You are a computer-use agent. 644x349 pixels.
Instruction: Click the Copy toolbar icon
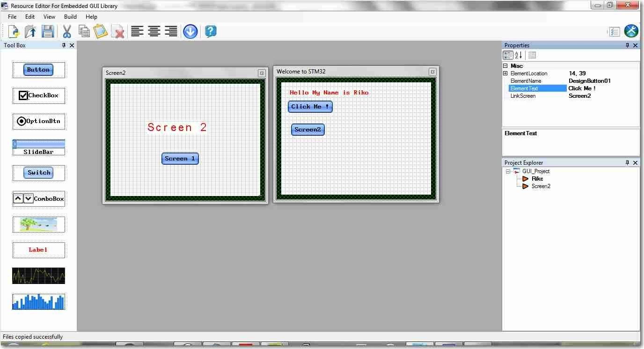tap(84, 31)
